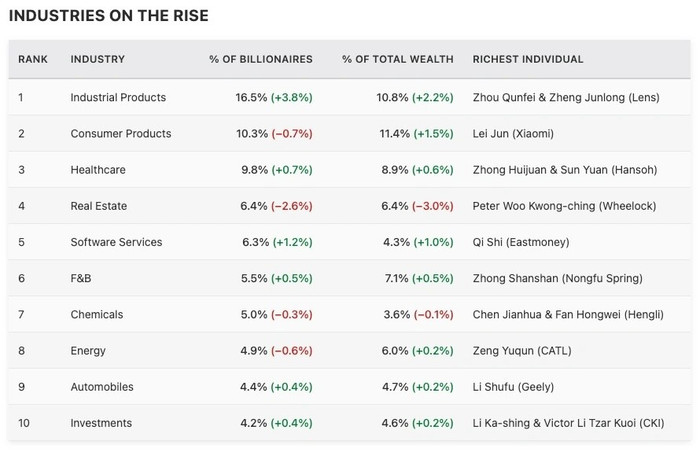This screenshot has height=455, width=700.
Task: Click the Investments industry cell
Action: [101, 423]
